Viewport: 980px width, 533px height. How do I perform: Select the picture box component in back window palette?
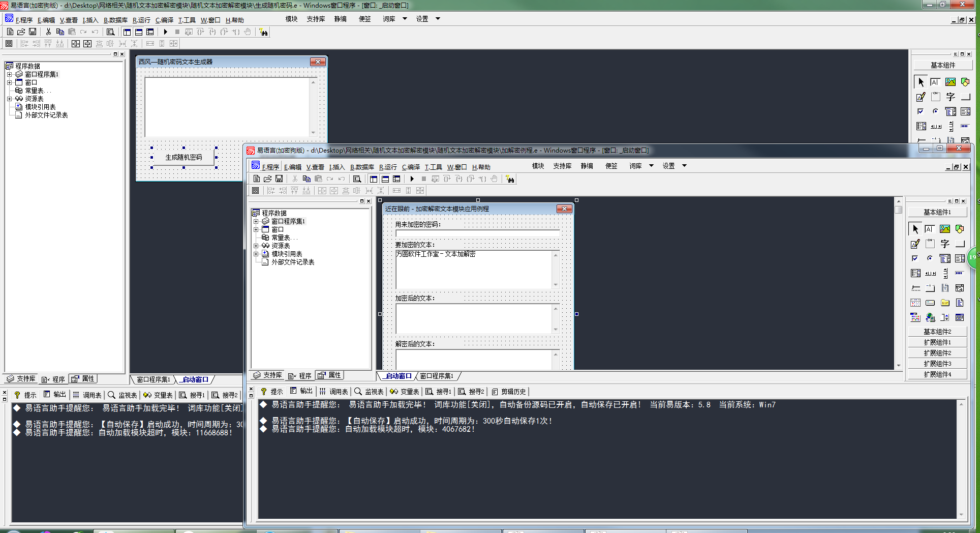click(x=951, y=82)
